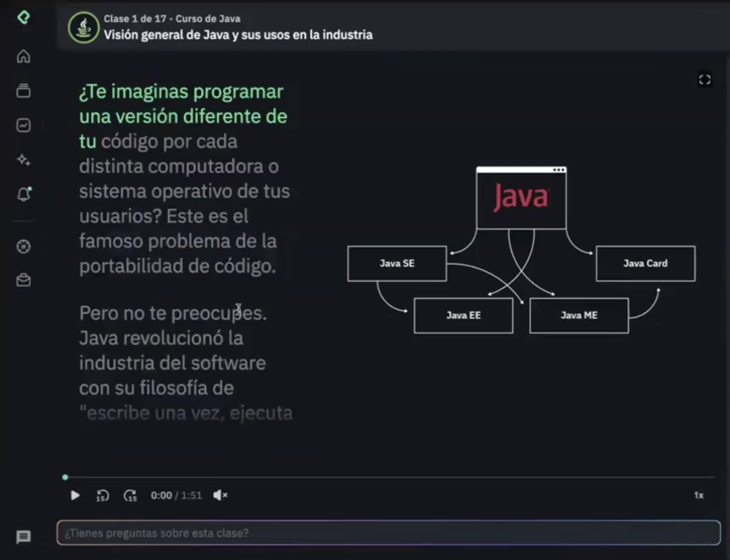Viewport: 730px width, 560px height.
Task: Click the video progress bar
Action: coord(360,476)
